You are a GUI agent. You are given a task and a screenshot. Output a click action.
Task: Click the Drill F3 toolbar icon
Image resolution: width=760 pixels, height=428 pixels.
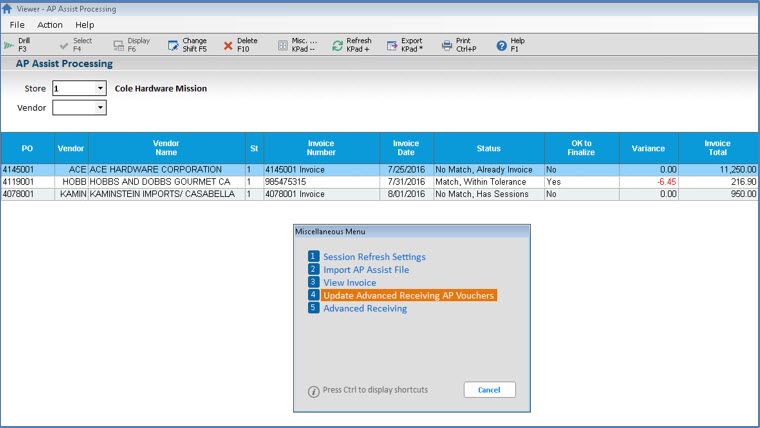pos(9,45)
